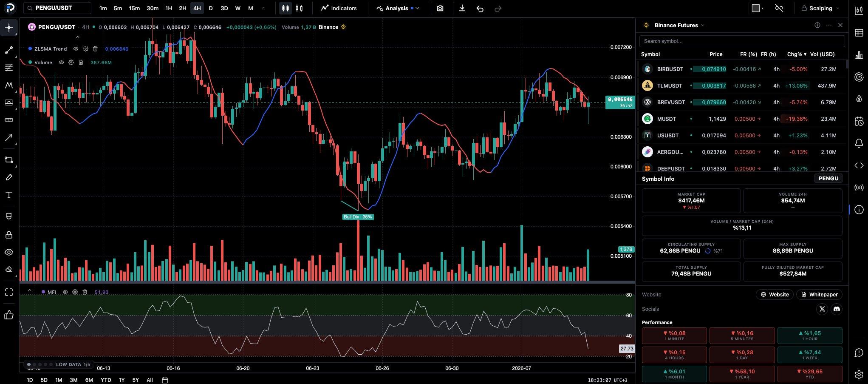Expand the Binance Futures exchange dropdown

click(x=679, y=25)
